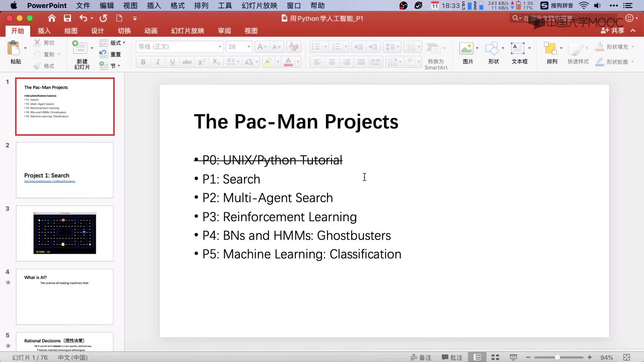This screenshot has height=362, width=644.
Task: Align text right toggle
Action: click(x=346, y=62)
